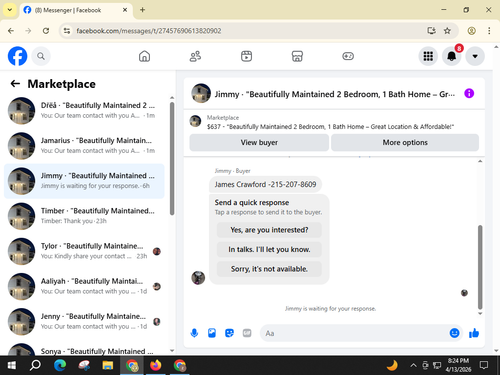Send a thumbs-up like
The image size is (500, 375).
pyautogui.click(x=474, y=333)
